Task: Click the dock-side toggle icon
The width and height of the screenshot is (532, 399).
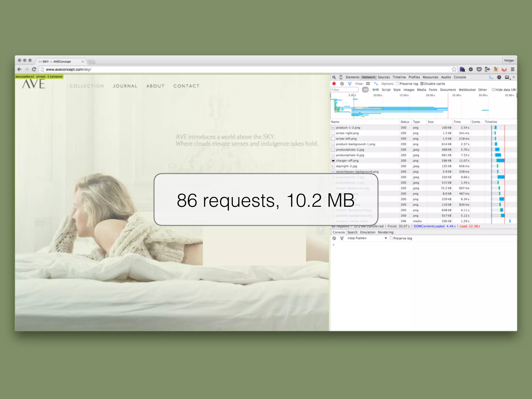Action: (507, 77)
